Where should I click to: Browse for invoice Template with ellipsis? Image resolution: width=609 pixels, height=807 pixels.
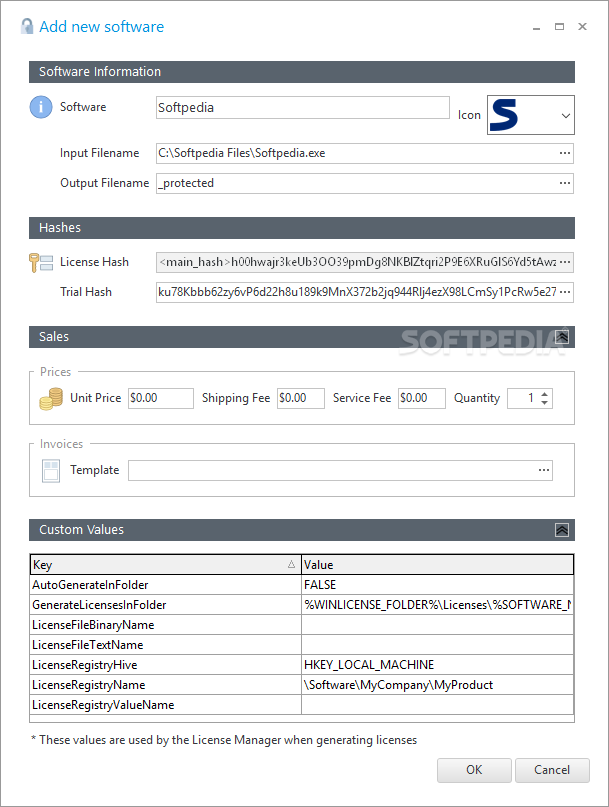click(x=544, y=470)
